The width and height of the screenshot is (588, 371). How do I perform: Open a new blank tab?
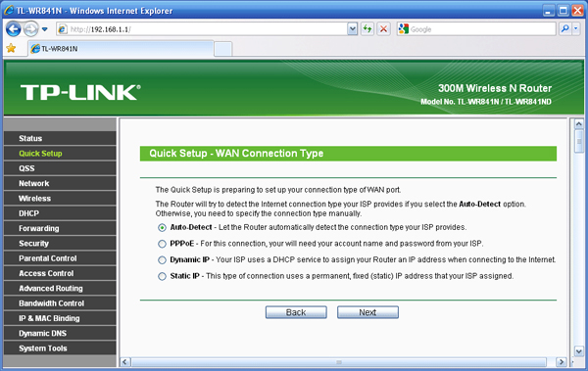pyautogui.click(x=222, y=49)
